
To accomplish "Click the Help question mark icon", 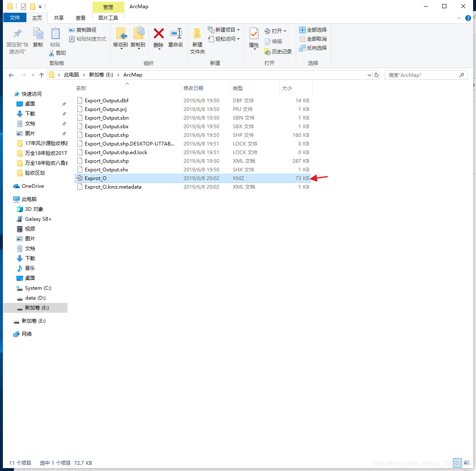I will (468, 18).
